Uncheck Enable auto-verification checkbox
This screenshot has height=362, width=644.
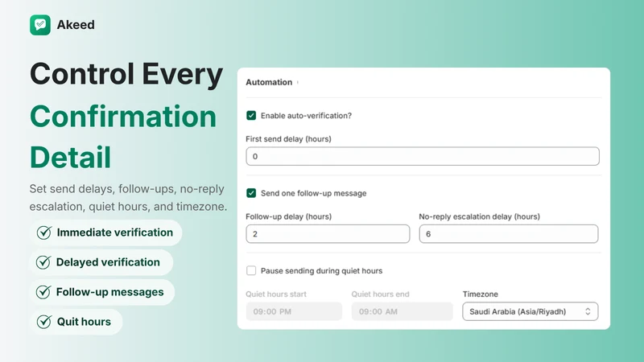251,116
